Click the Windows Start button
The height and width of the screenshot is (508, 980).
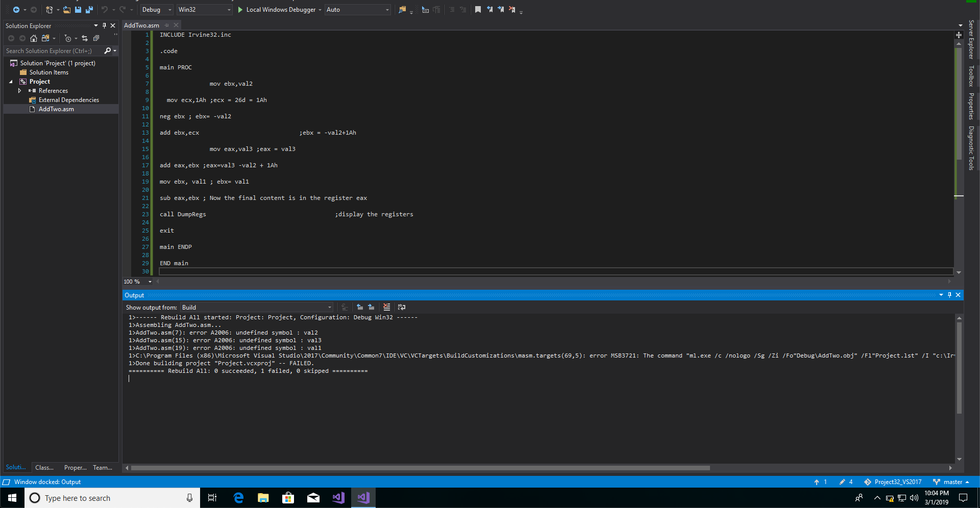[x=12, y=498]
